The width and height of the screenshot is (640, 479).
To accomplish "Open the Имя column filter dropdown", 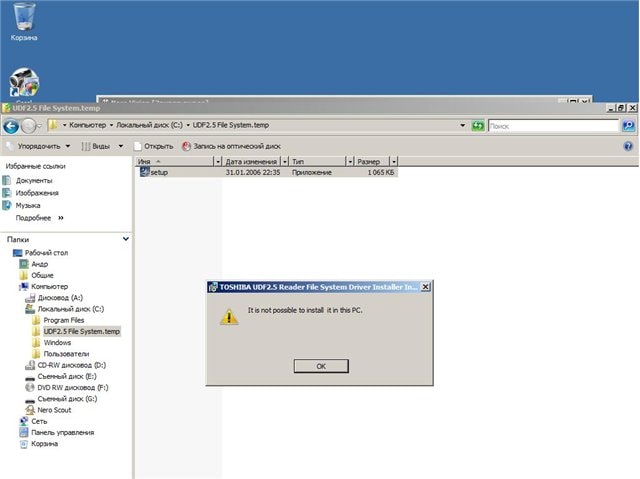I will click(218, 162).
